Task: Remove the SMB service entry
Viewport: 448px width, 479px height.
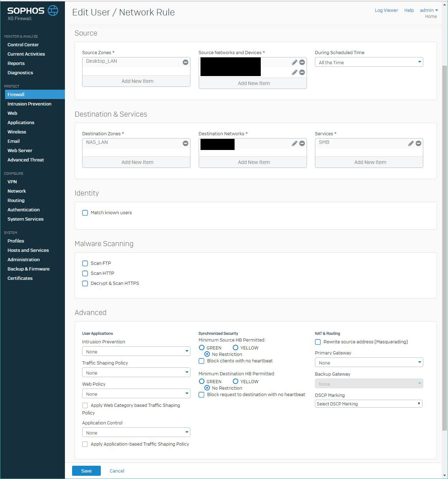Action: 418,143
